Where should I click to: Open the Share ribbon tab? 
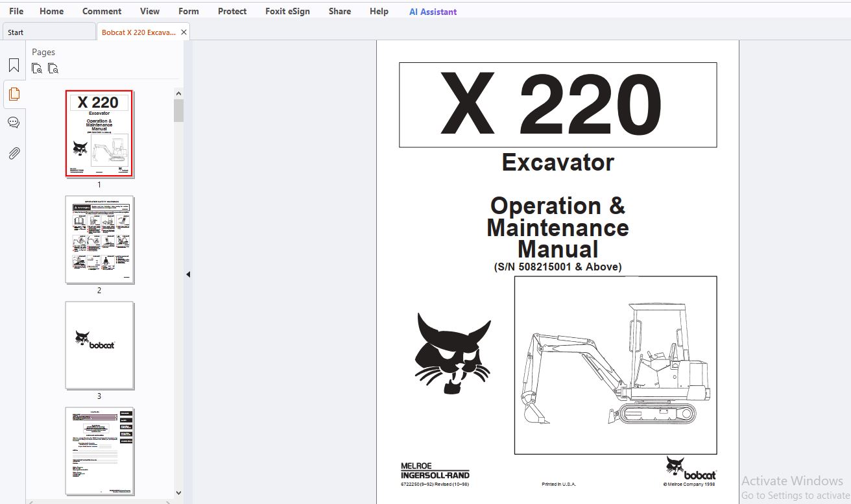coord(340,11)
